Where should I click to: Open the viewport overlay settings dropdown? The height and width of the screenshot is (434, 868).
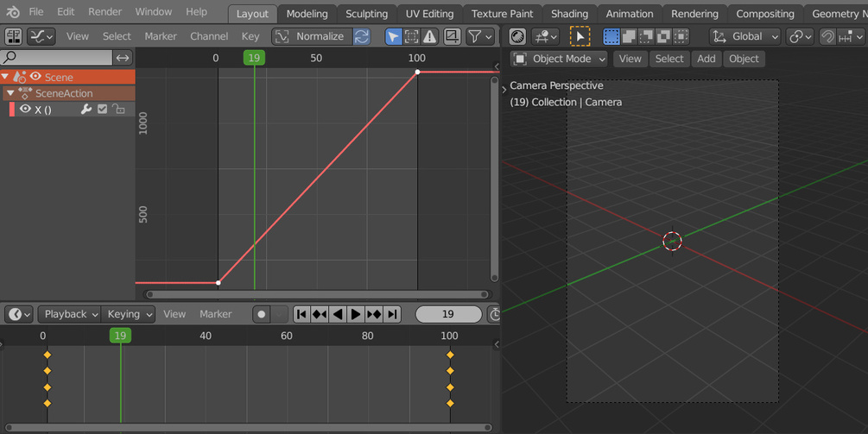coord(546,36)
